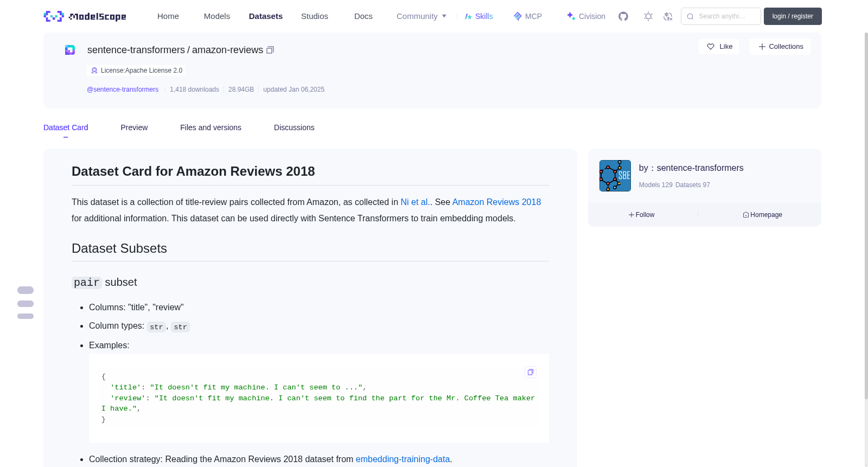The width and height of the screenshot is (868, 467).
Task: Click the dataset avatar icon beside the title
Action: coord(70,50)
